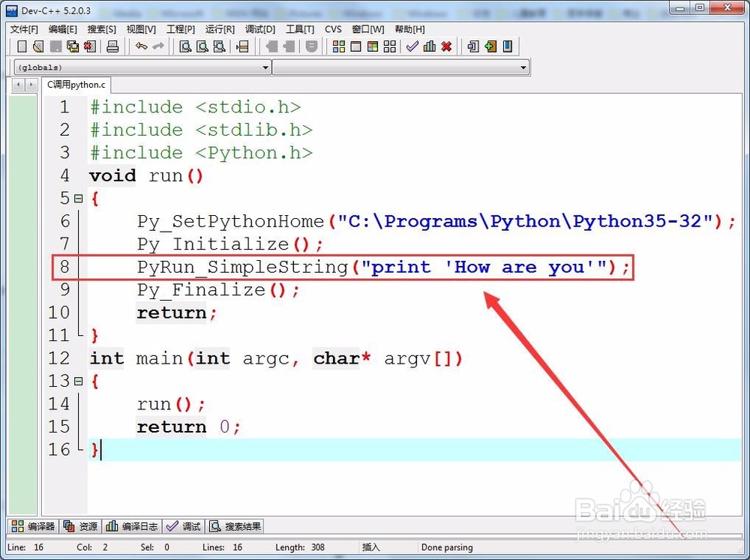750x560 pixels.
Task: Open the Find dialog via the magnifier icon
Action: (184, 46)
